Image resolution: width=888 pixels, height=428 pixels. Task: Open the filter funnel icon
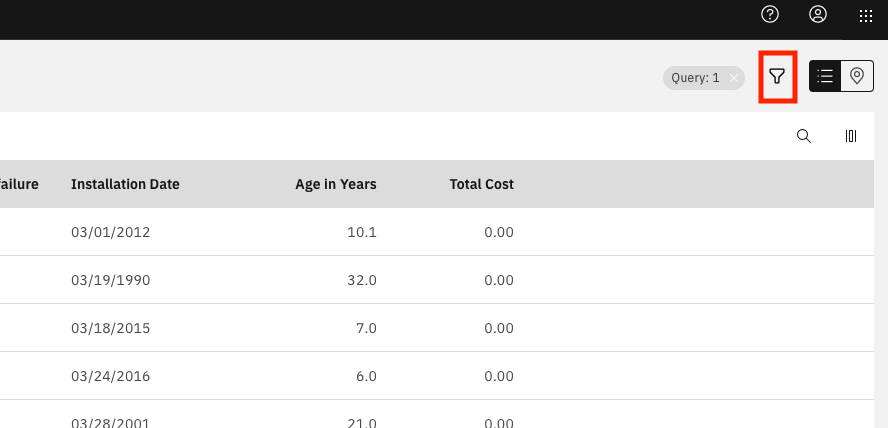(x=778, y=76)
